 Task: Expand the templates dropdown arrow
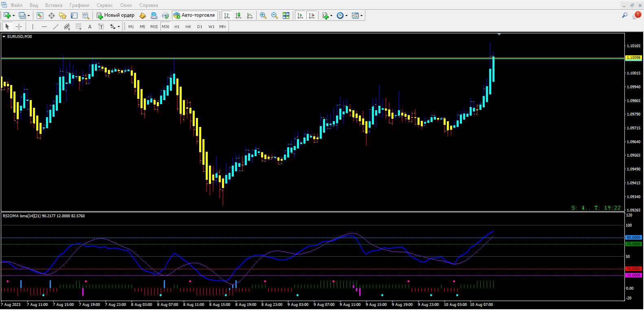pos(361,16)
